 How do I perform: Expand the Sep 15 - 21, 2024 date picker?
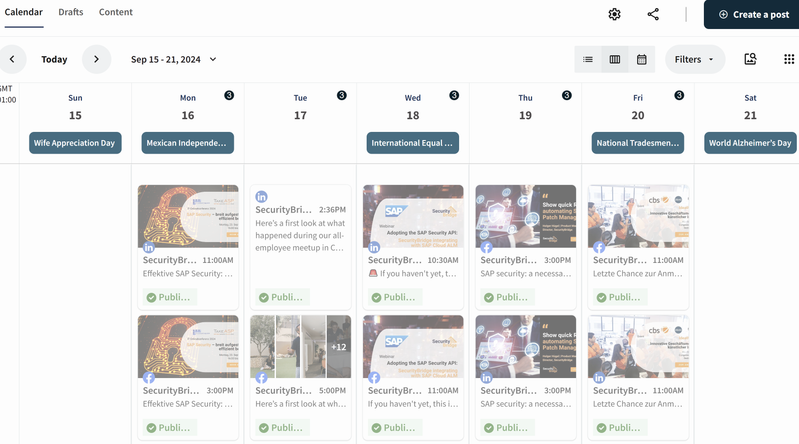pos(174,60)
